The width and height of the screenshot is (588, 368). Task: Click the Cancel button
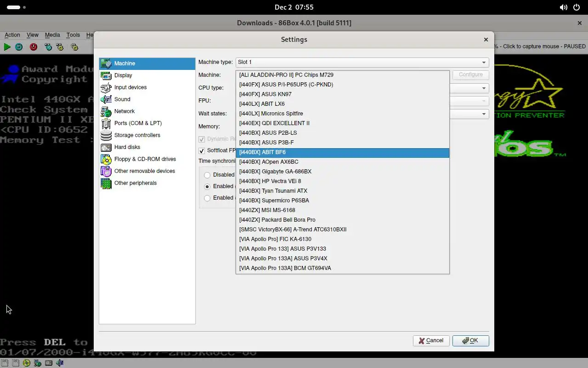pyautogui.click(x=431, y=341)
